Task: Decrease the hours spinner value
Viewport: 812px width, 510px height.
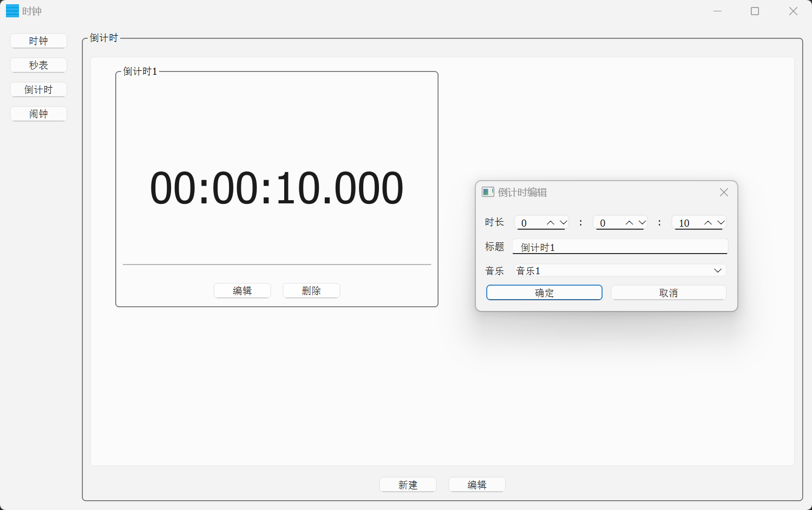Action: coord(564,223)
